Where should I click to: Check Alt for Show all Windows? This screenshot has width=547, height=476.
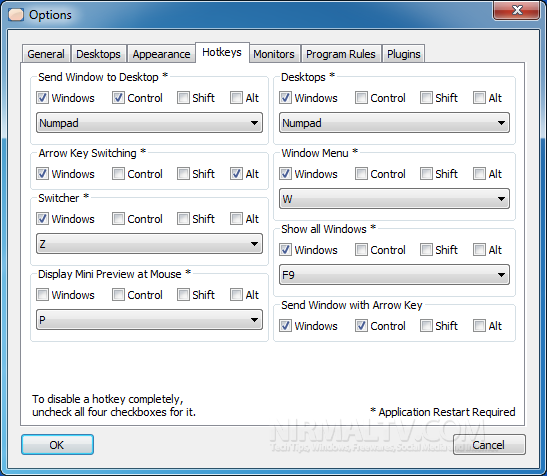(479, 250)
